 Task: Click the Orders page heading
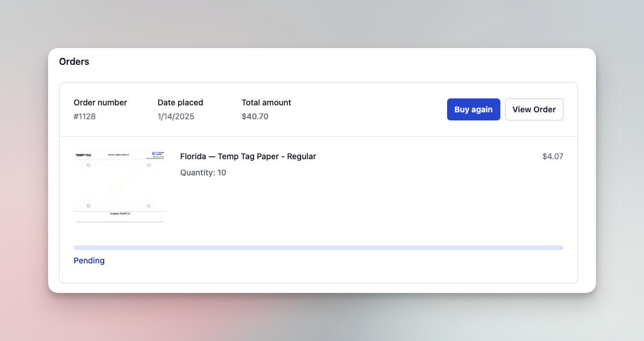[74, 61]
